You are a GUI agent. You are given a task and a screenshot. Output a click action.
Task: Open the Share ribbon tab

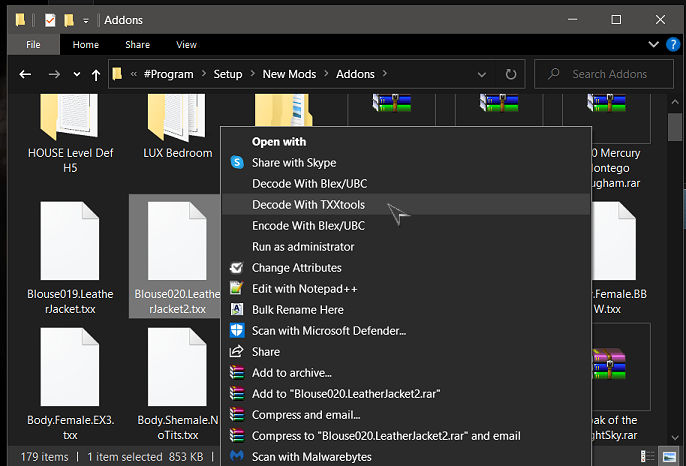pos(137,45)
